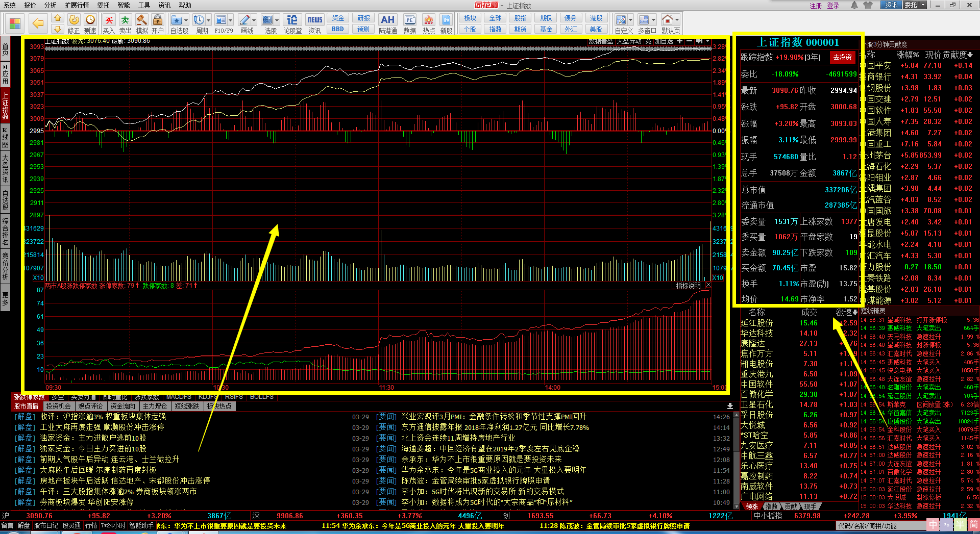Expand the 画线 drawing dropdown arrow
980x534 pixels.
254,20
